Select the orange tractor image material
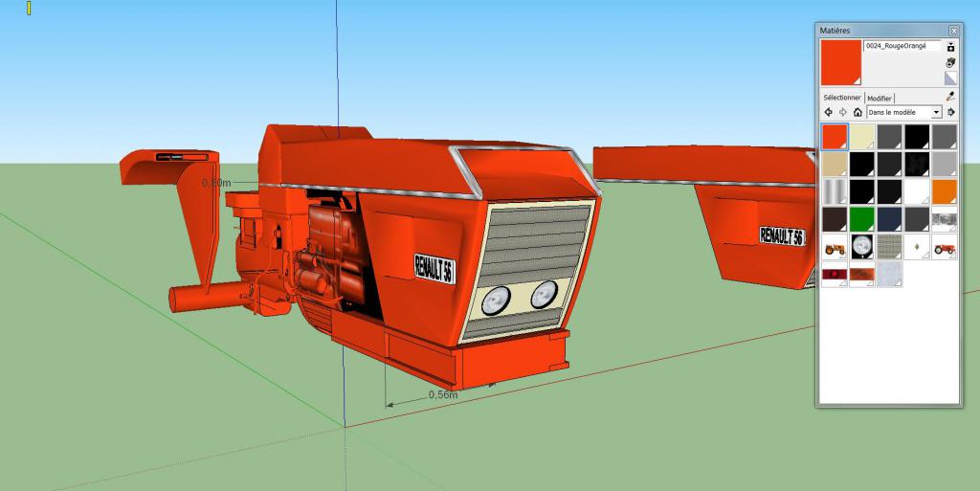Image resolution: width=980 pixels, height=491 pixels. pyautogui.click(x=835, y=247)
